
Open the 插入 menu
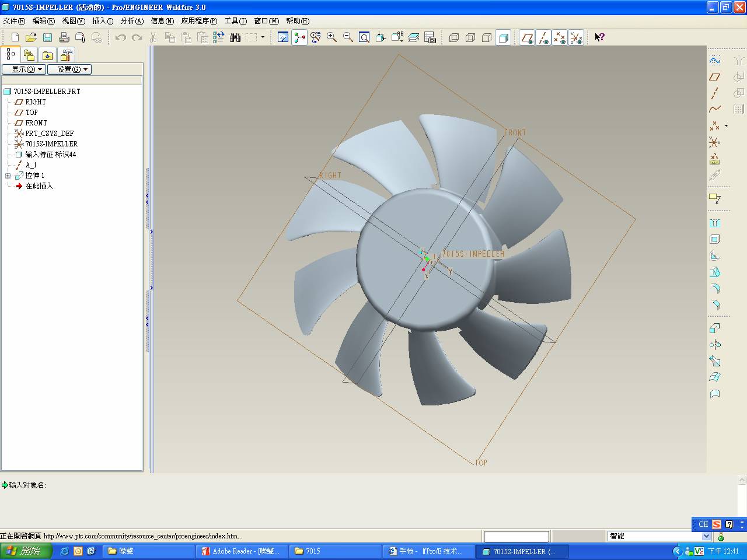pos(102,21)
